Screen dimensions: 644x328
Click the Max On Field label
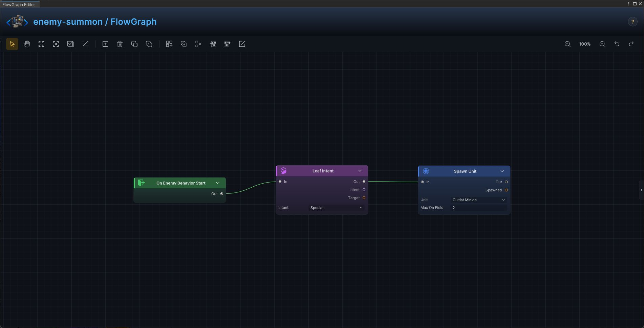(432, 208)
